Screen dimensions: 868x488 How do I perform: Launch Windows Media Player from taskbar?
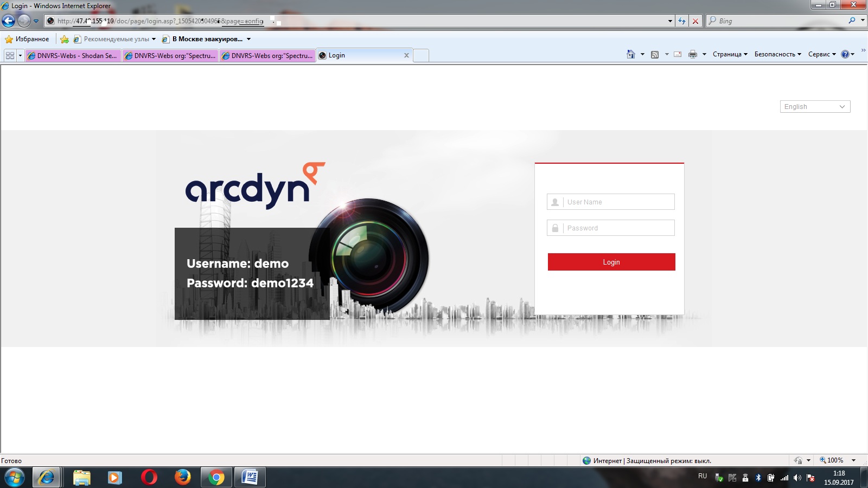click(x=115, y=478)
